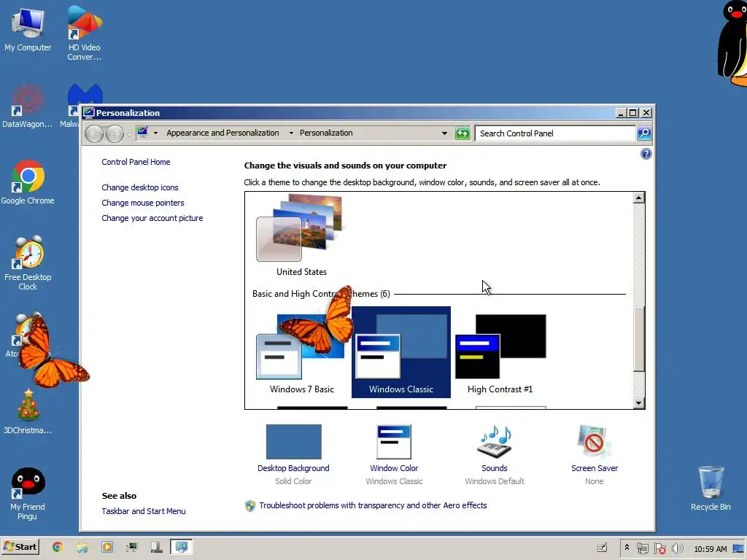Click the Show desktop button in tray
The image size is (747, 560).
tap(738, 548)
